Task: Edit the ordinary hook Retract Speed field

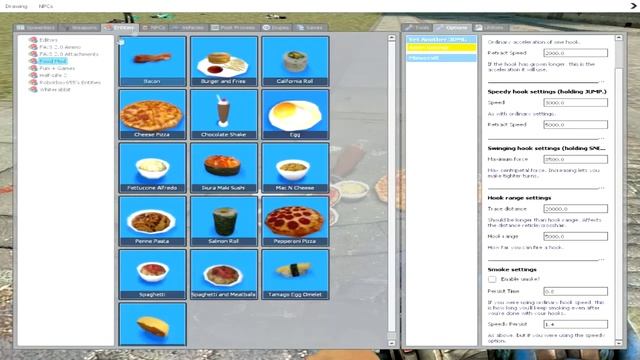Action: coord(576,53)
